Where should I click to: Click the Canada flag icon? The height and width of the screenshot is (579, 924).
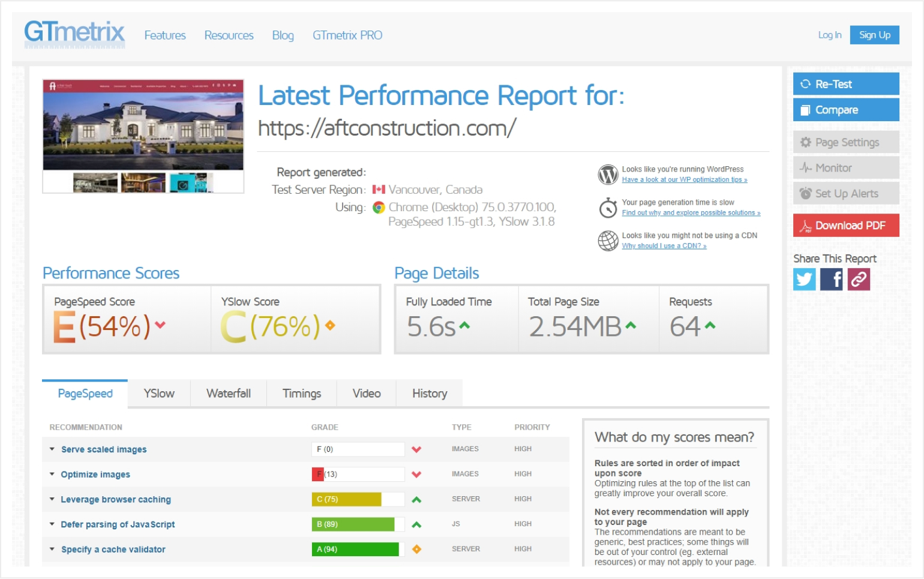click(x=379, y=190)
